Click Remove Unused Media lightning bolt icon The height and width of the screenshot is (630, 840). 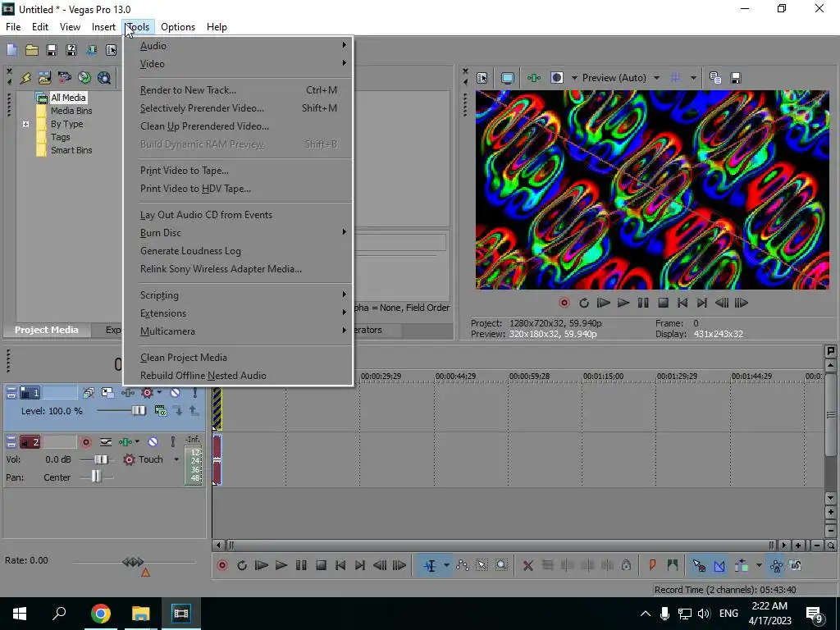[25, 78]
